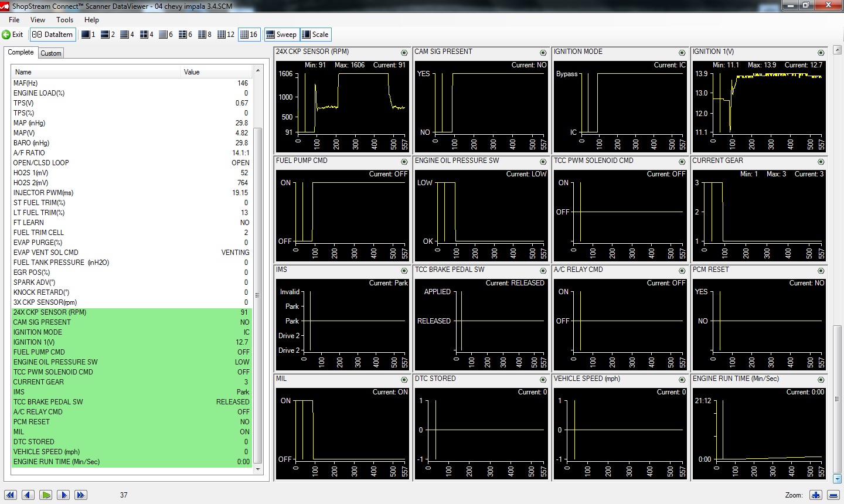The image size is (844, 504).
Task: Toggle the 24X CKP SENSOR graph option button
Action: point(404,53)
